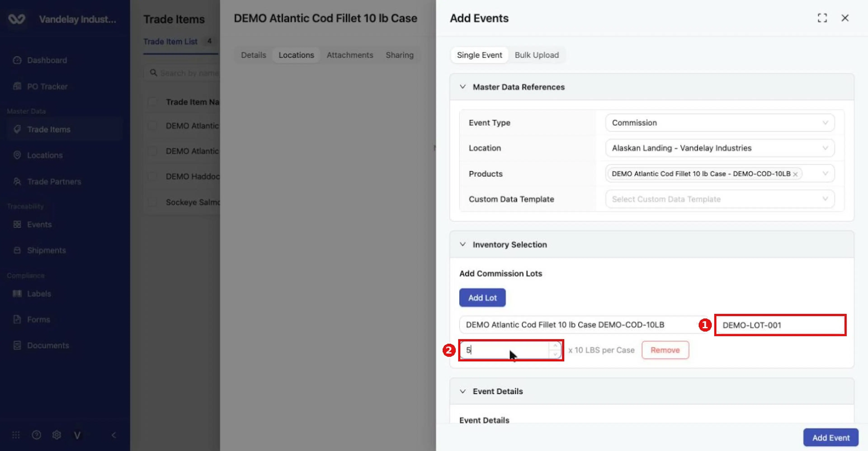868x451 pixels.
Task: Increase case quantity with up stepper
Action: point(555,346)
